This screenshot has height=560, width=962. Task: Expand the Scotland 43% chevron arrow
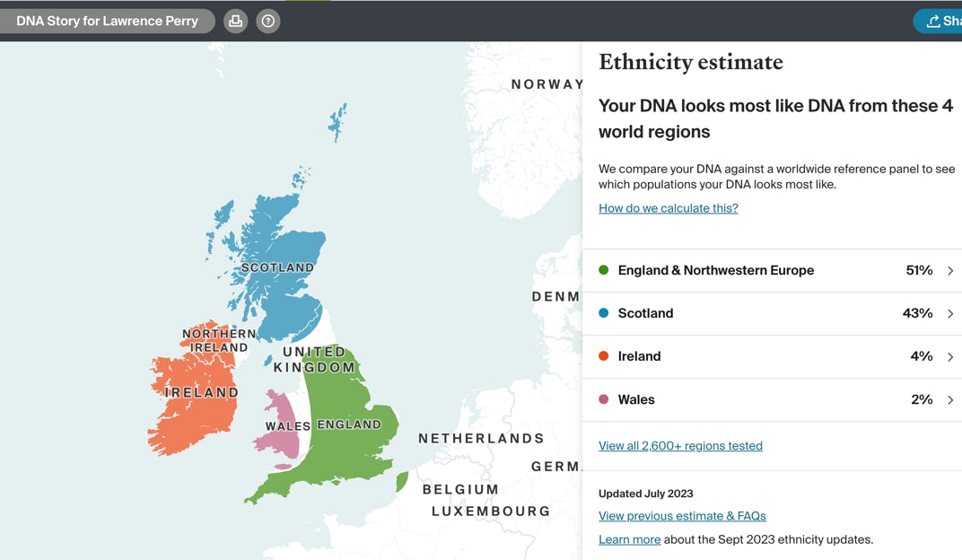pos(949,313)
